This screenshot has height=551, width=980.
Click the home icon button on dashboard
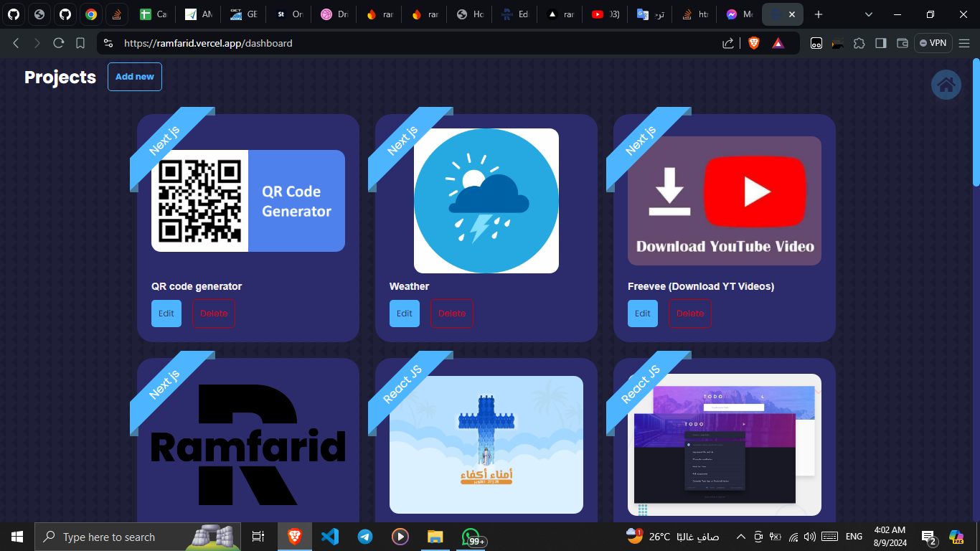(x=946, y=85)
